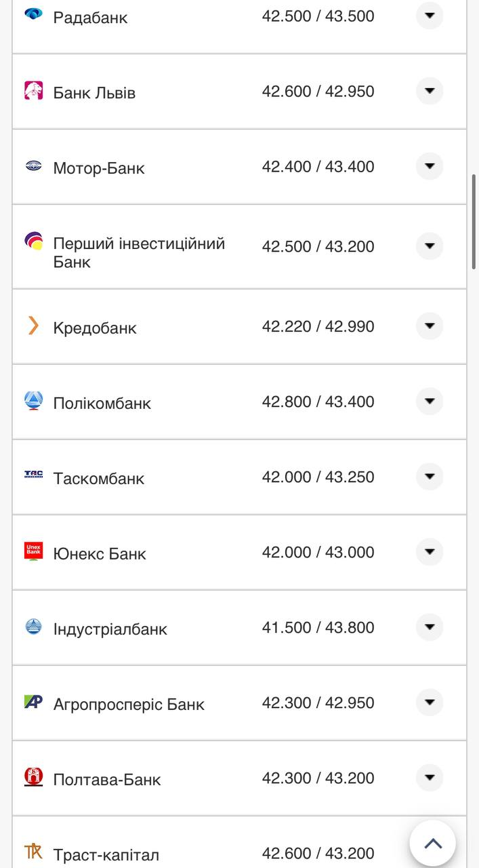
Task: Select the Мотор-Банк name link
Action: click(98, 168)
